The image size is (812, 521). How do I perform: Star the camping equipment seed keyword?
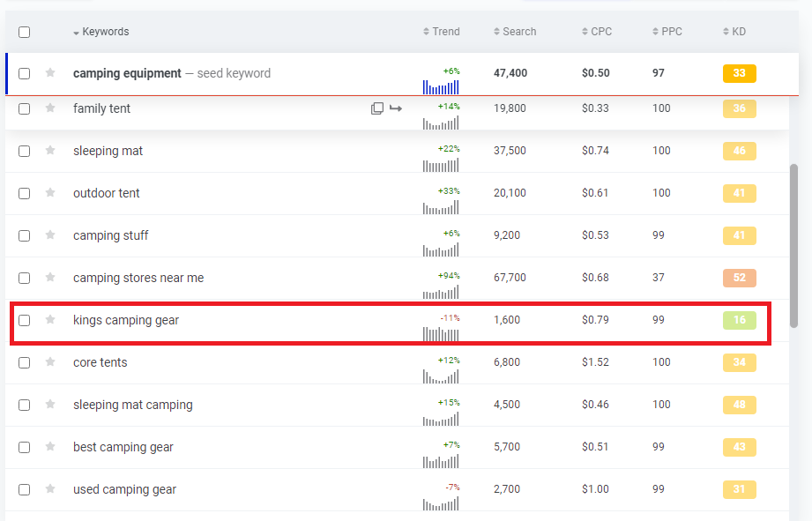pyautogui.click(x=50, y=72)
